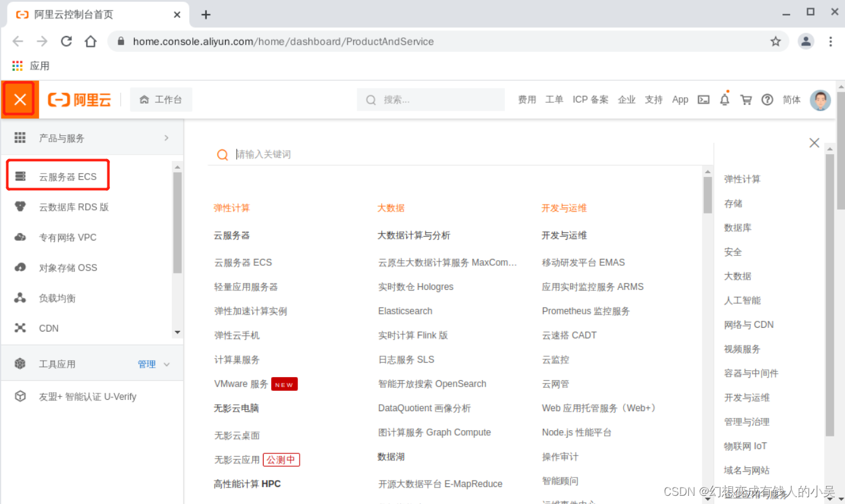845x504 pixels.
Task: Open Elasticsearch product link
Action: [x=405, y=311]
